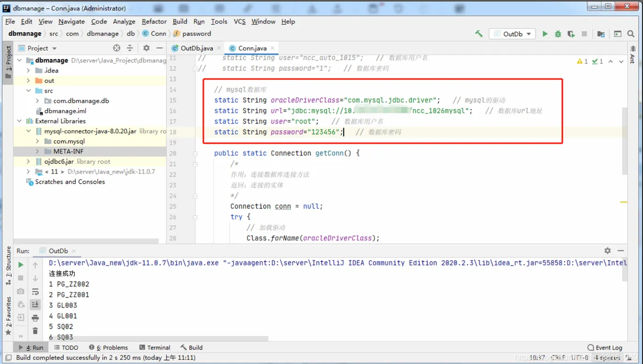The height and width of the screenshot is (364, 643).
Task: Open the VCS menu
Action: click(x=239, y=22)
